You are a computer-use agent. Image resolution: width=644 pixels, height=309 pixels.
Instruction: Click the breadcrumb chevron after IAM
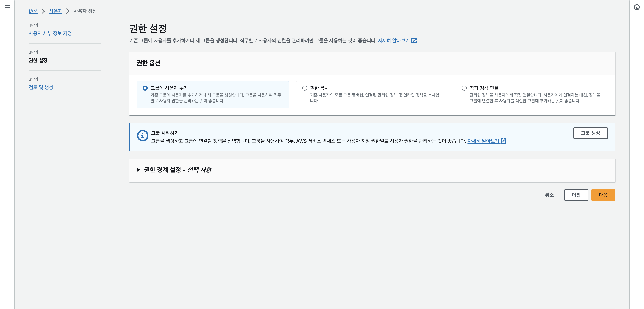tap(43, 11)
